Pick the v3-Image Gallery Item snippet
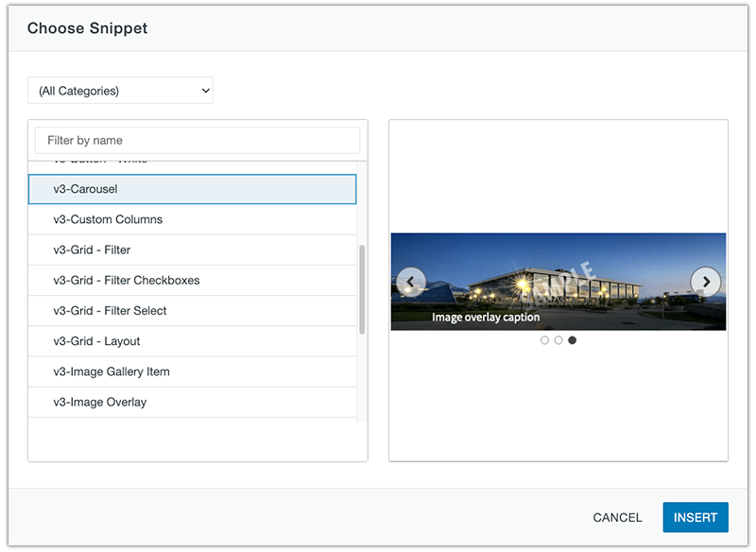This screenshot has height=552, width=756. 193,371
